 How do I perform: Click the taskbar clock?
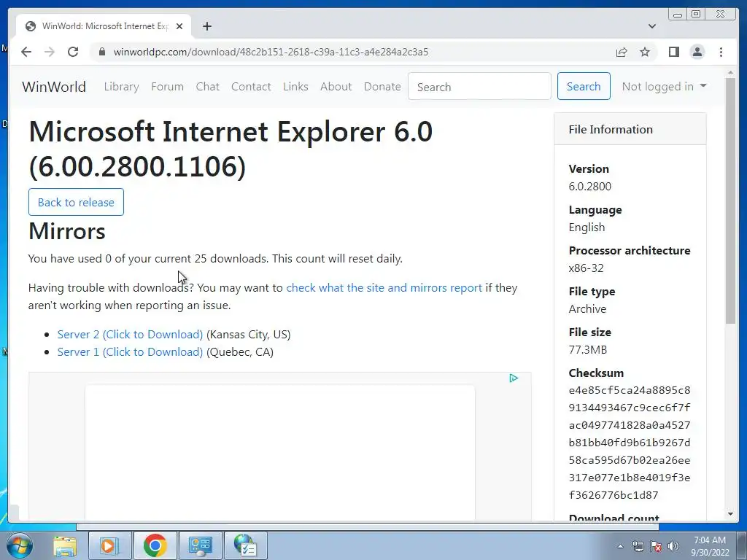[x=710, y=546]
